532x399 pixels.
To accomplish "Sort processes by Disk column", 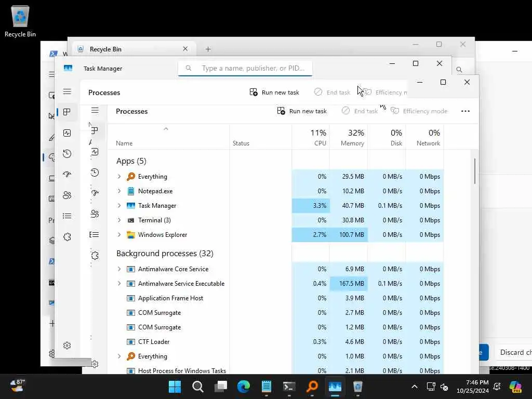I will pos(387,137).
